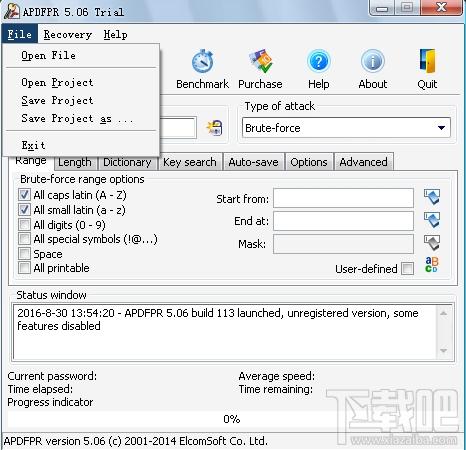The image size is (466, 450).
Task: Open the Recovery menu
Action: (x=68, y=34)
